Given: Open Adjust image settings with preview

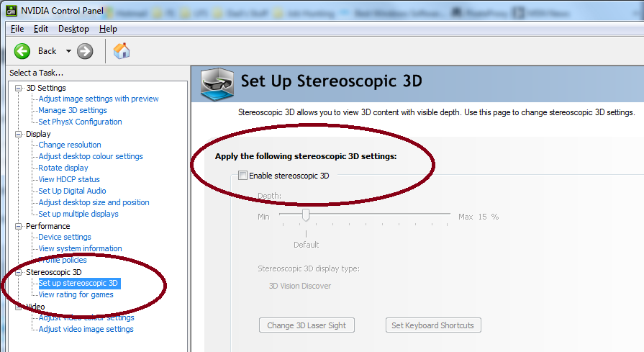Looking at the screenshot, I should pos(99,99).
